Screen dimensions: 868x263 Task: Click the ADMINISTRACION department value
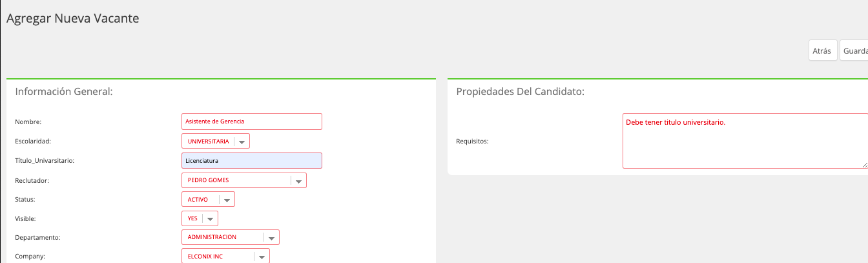click(212, 237)
